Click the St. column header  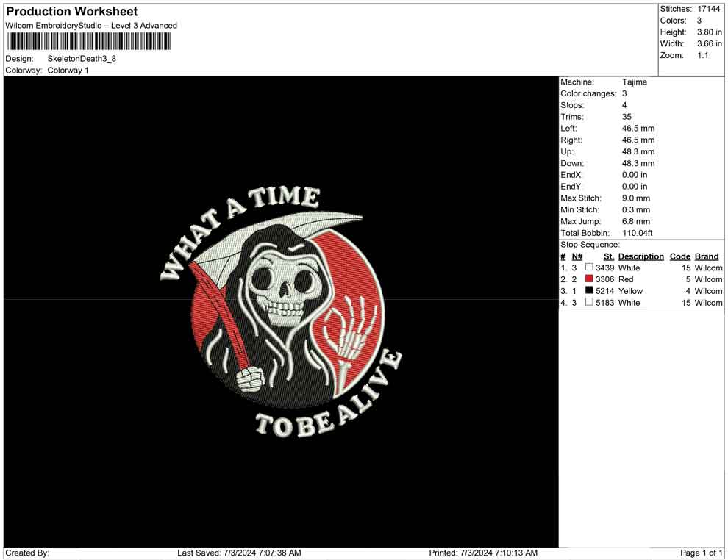pyautogui.click(x=608, y=256)
